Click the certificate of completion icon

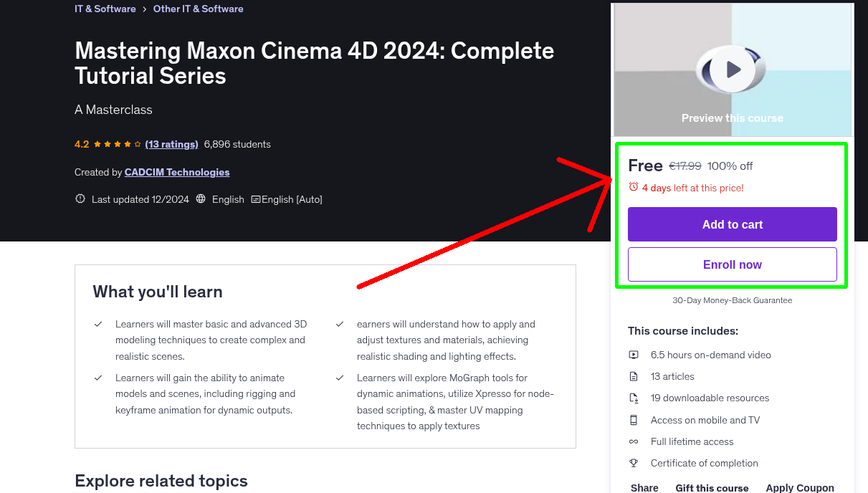634,463
